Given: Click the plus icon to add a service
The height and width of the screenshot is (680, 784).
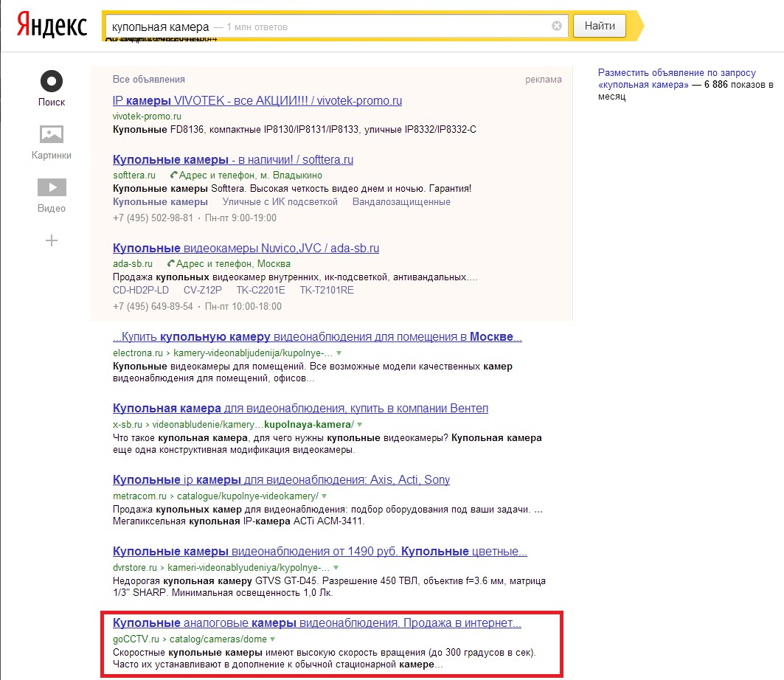Looking at the screenshot, I should pyautogui.click(x=52, y=240).
